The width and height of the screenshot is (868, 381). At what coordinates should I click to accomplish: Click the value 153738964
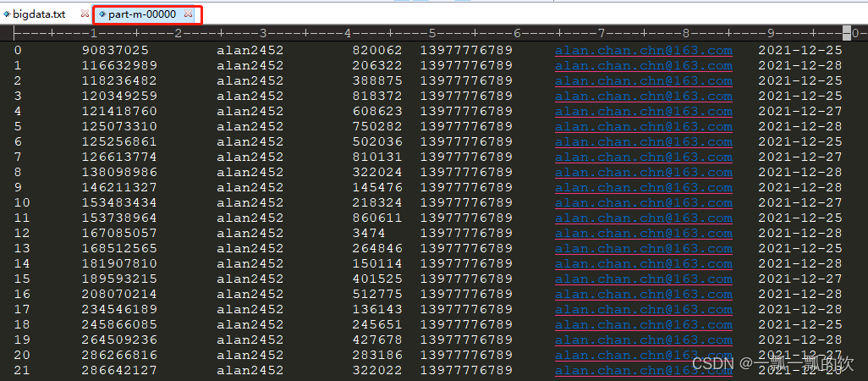click(119, 218)
